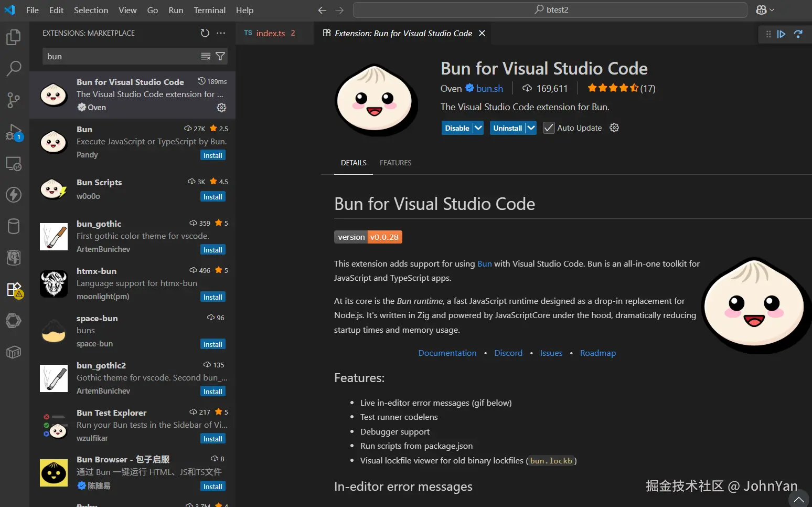Close the Bun extension editor tab
Screen dimensions: 812x507
pyautogui.click(x=482, y=33)
